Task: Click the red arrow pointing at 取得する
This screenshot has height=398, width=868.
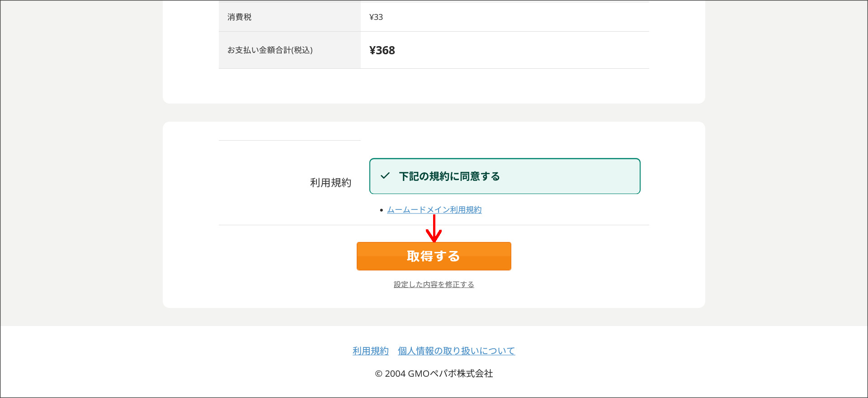Action: [x=434, y=228]
